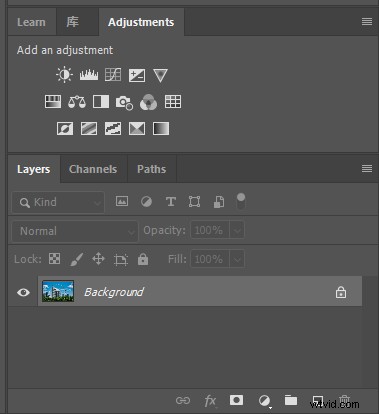Add a Gradient Map adjustment
The image size is (379, 414).
[x=161, y=128]
